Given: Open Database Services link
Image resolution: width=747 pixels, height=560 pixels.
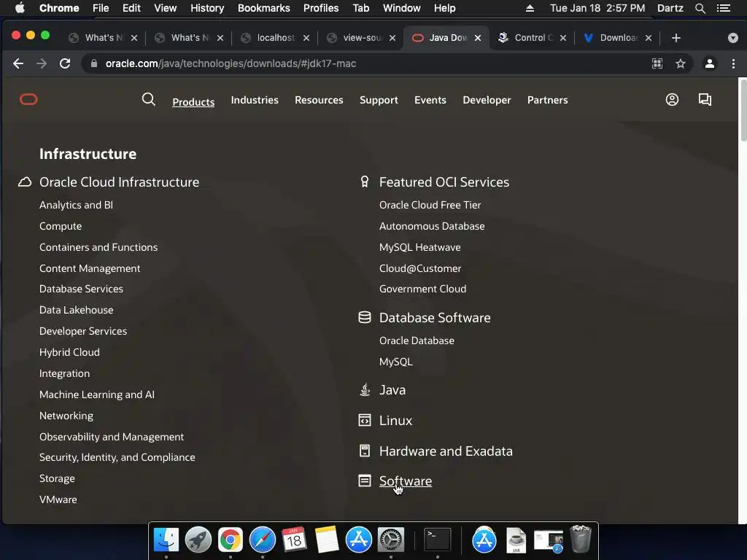Looking at the screenshot, I should [81, 289].
